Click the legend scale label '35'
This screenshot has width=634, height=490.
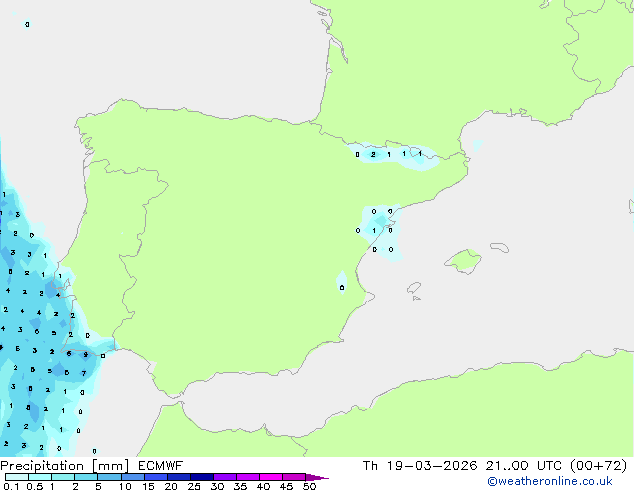click(x=240, y=486)
